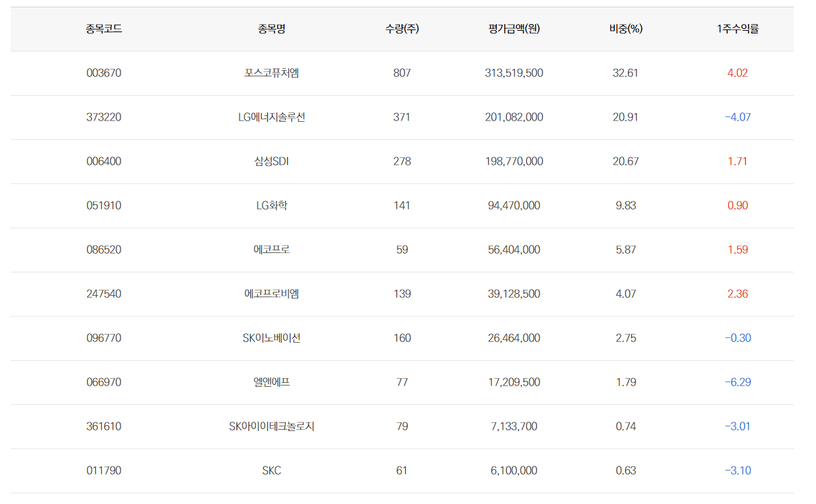
Task: Click valuation amount 201,082,000
Action: tap(514, 117)
